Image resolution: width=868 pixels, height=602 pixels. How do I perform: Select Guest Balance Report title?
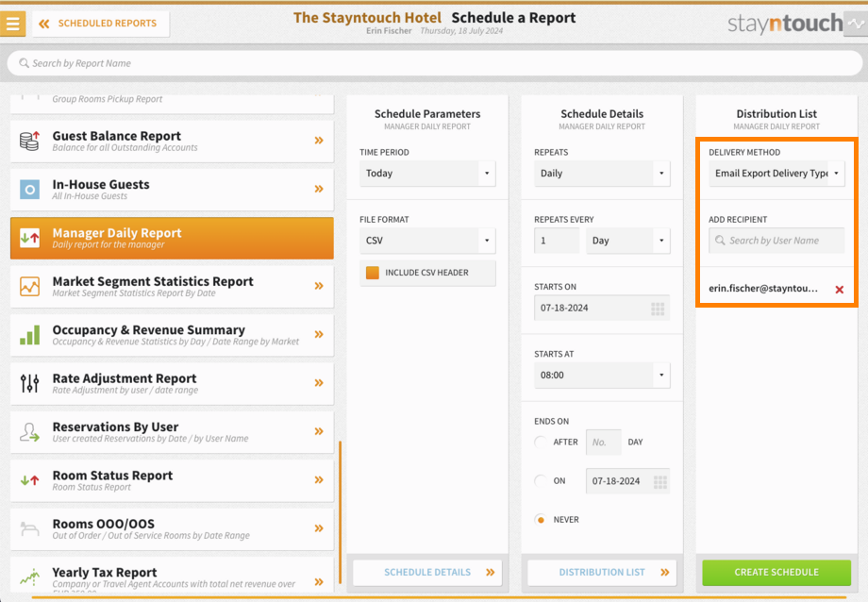117,136
